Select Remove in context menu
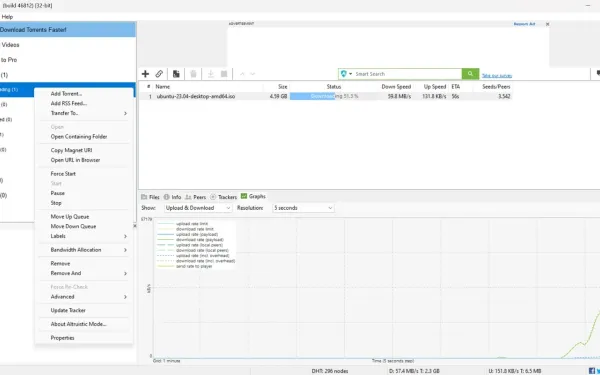The height and width of the screenshot is (375, 600). pos(60,264)
